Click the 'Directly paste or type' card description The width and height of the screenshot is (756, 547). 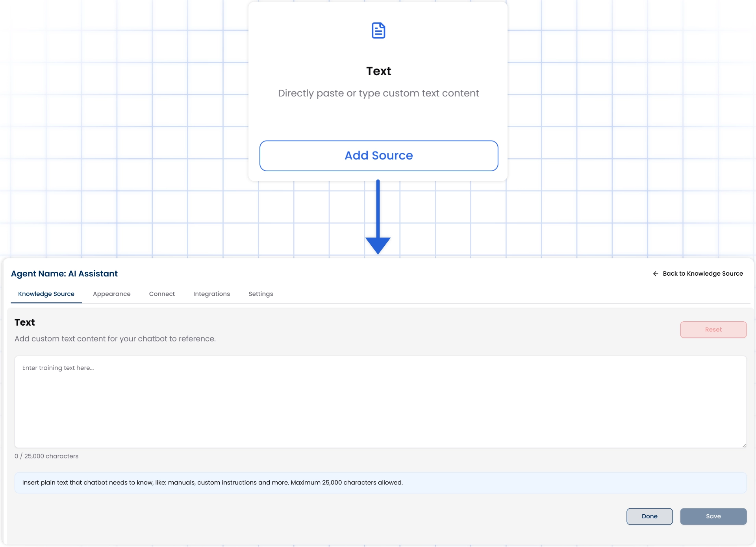[x=378, y=93]
